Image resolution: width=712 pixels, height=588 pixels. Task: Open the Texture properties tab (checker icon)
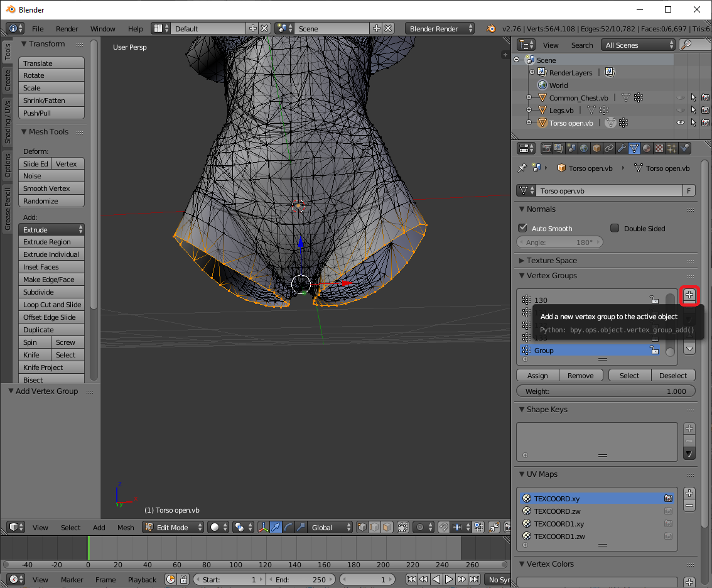[659, 148]
